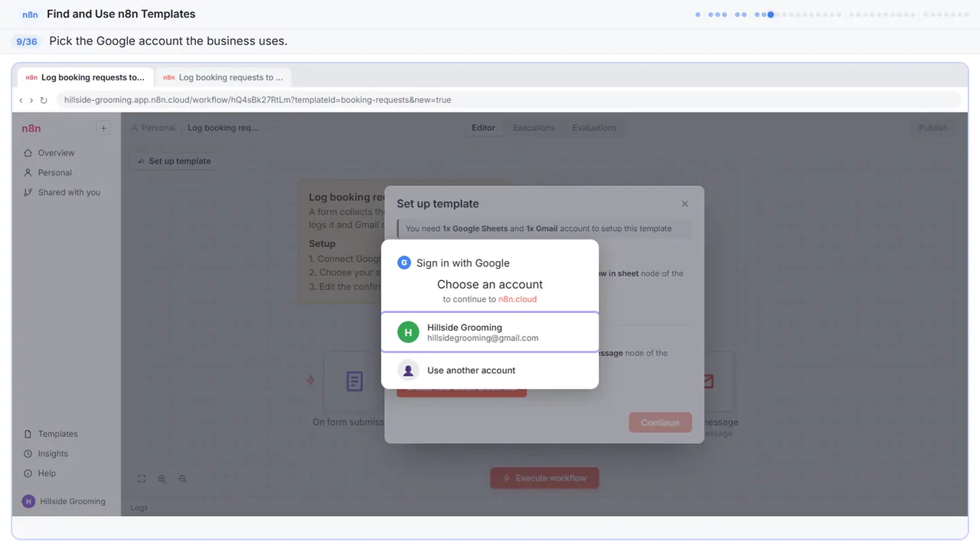Screen dimensions: 980x551
Task: Close the Set up template dialog
Action: [685, 204]
